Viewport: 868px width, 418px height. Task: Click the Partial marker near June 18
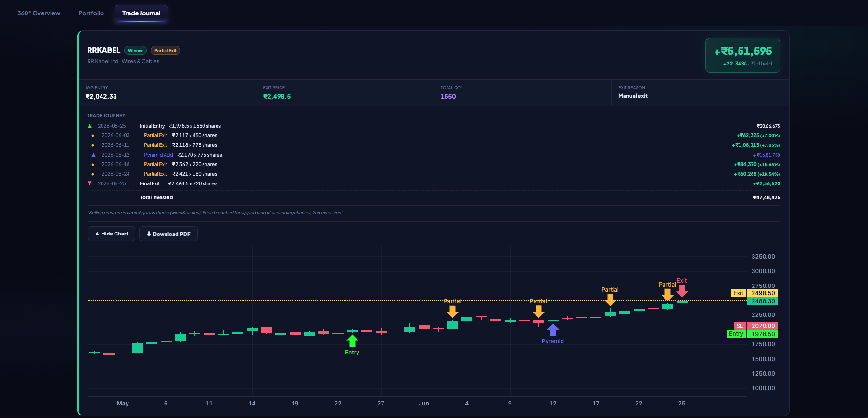[610, 300]
